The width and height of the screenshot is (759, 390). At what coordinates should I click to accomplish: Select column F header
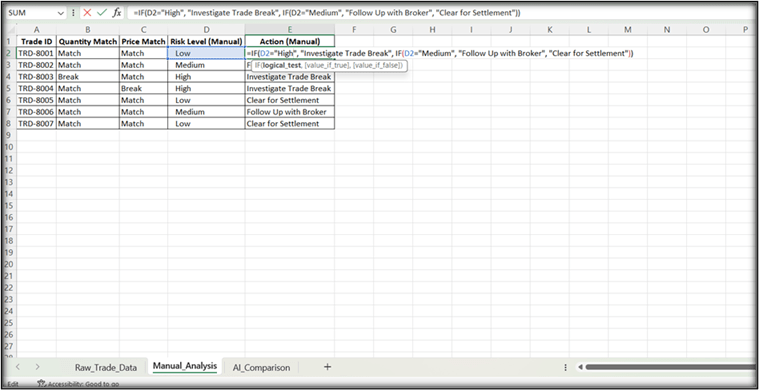354,30
